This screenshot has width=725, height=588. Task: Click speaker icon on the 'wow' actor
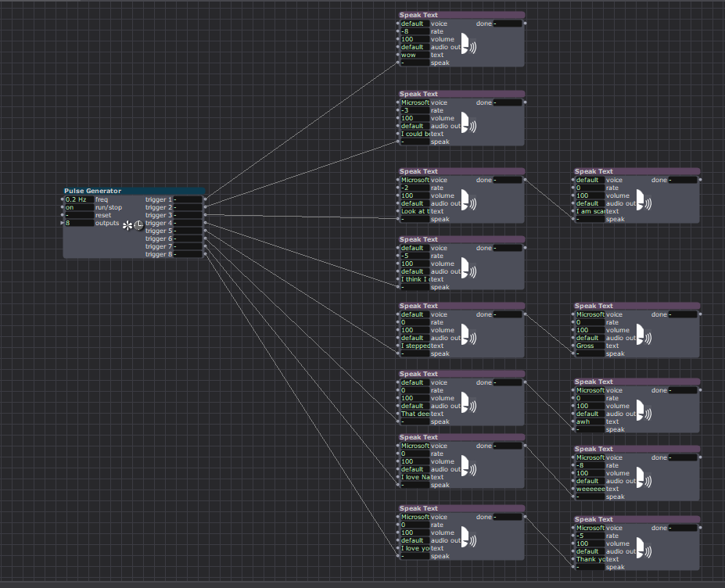[467, 46]
